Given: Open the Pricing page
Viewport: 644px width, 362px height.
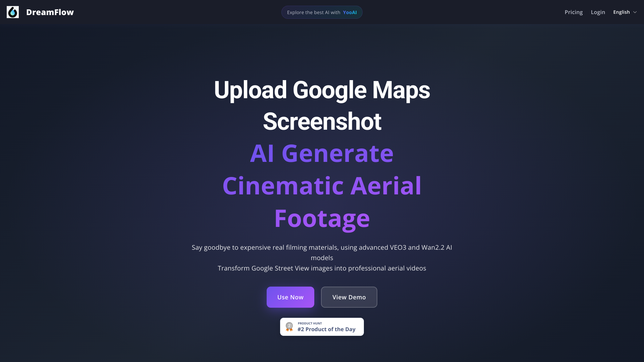Looking at the screenshot, I should pyautogui.click(x=574, y=12).
